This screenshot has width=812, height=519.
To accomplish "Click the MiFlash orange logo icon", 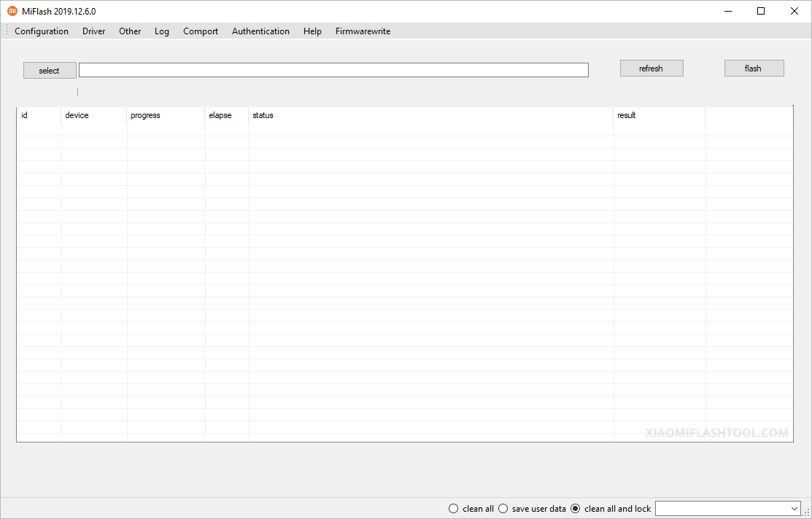I will point(12,11).
